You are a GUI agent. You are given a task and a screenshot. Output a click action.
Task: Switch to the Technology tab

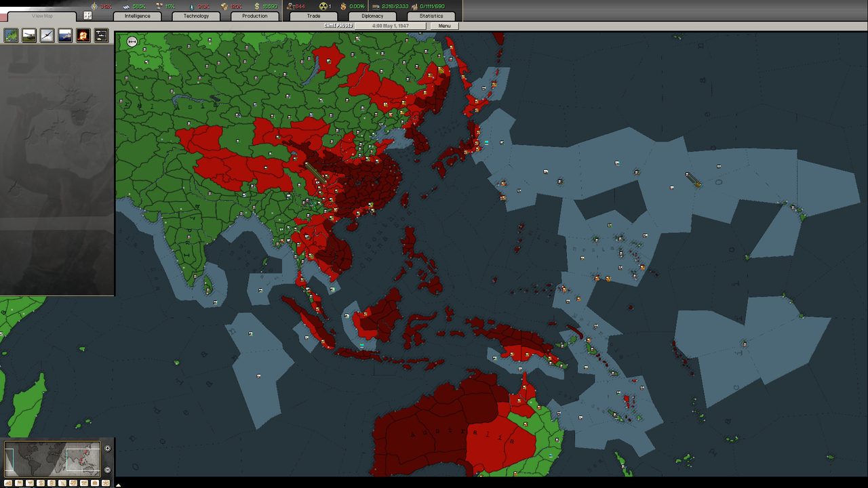(x=196, y=16)
